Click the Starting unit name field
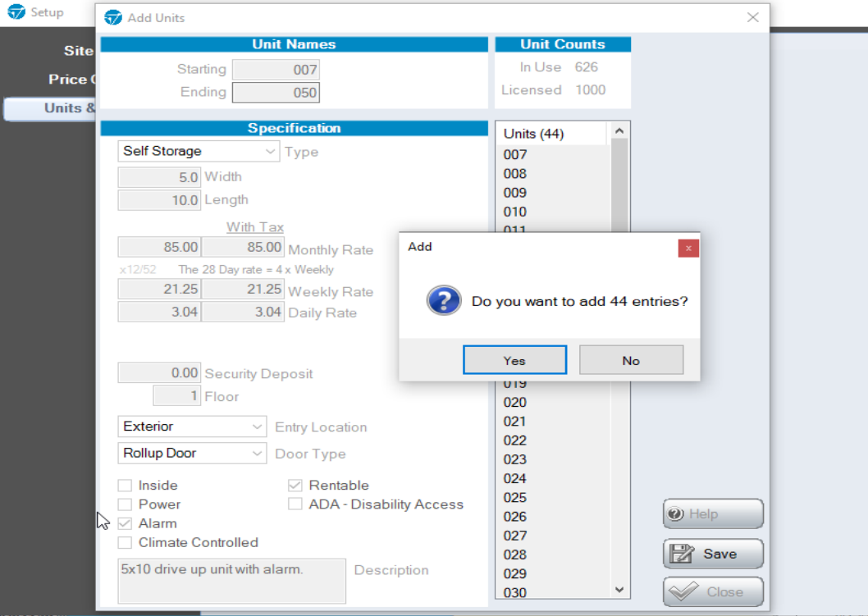Screen dimensions: 868x616 tap(276, 69)
